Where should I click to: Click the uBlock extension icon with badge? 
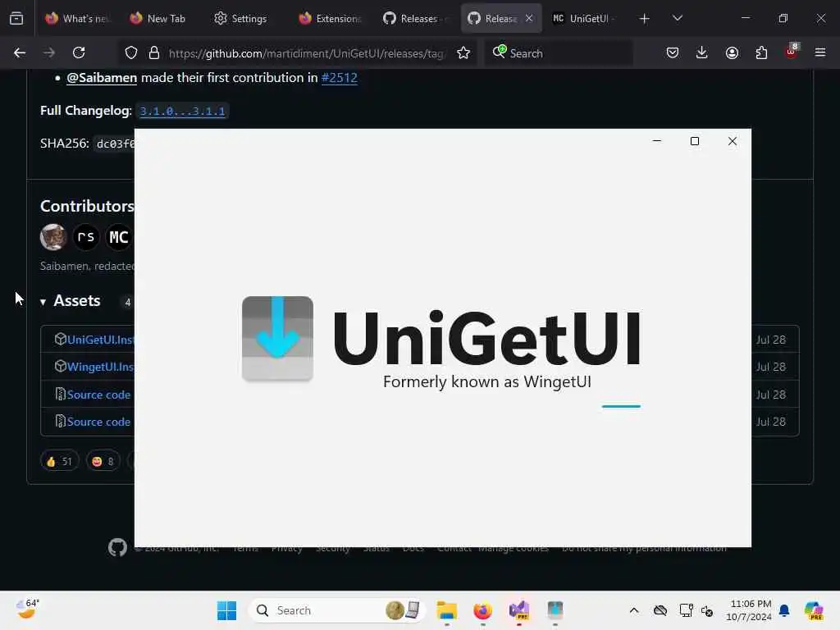tap(792, 52)
